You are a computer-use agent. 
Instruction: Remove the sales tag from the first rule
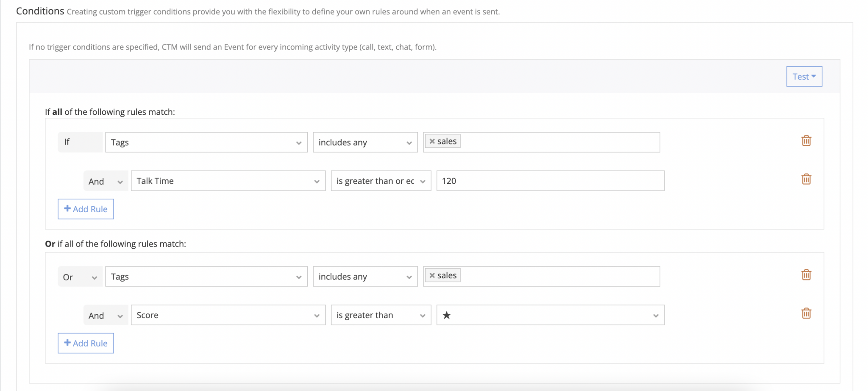(x=431, y=141)
